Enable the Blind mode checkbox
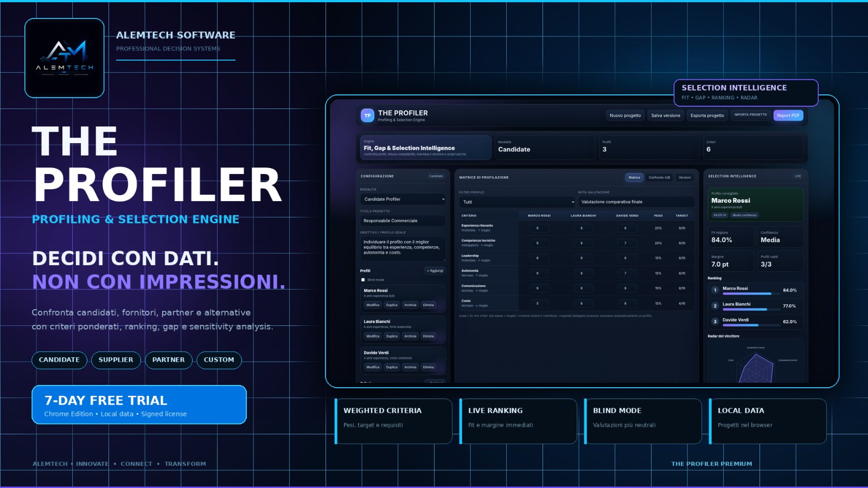 tap(363, 280)
